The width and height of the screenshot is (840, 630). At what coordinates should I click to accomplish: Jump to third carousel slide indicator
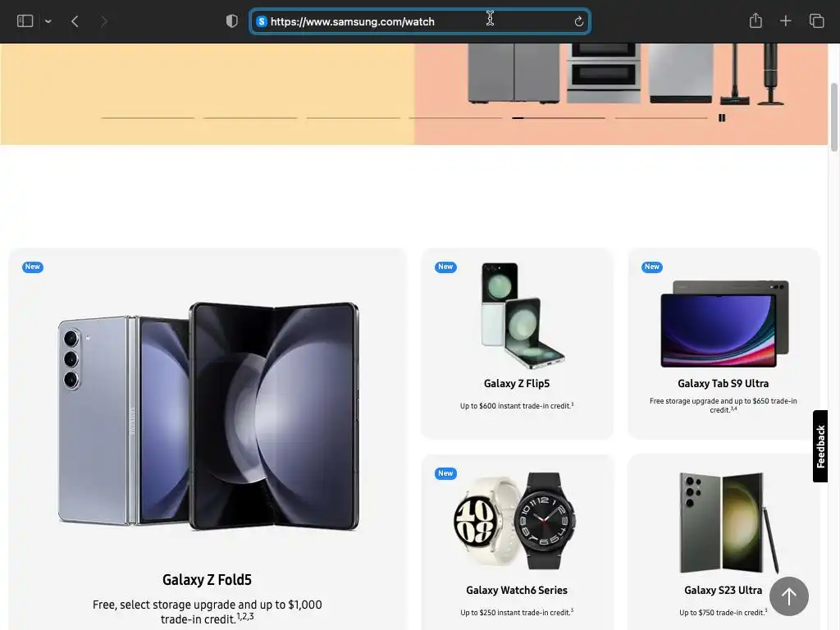coord(353,118)
